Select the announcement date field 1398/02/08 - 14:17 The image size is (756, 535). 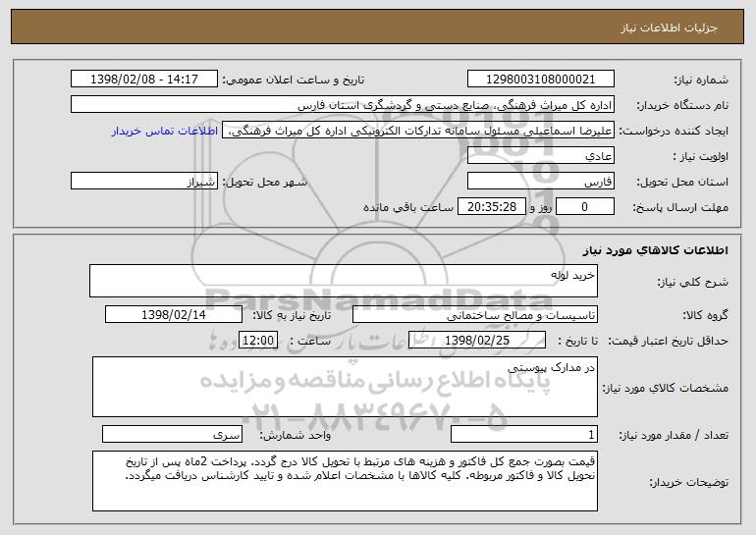[144, 79]
